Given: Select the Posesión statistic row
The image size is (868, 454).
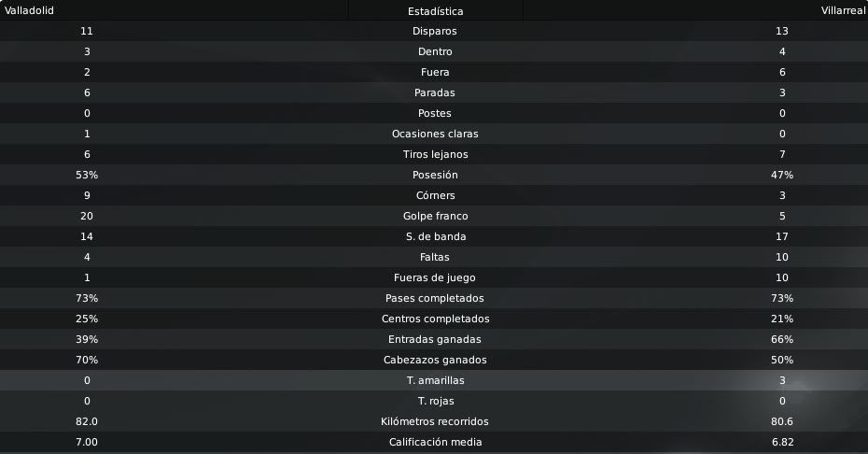Looking at the screenshot, I should coord(435,175).
